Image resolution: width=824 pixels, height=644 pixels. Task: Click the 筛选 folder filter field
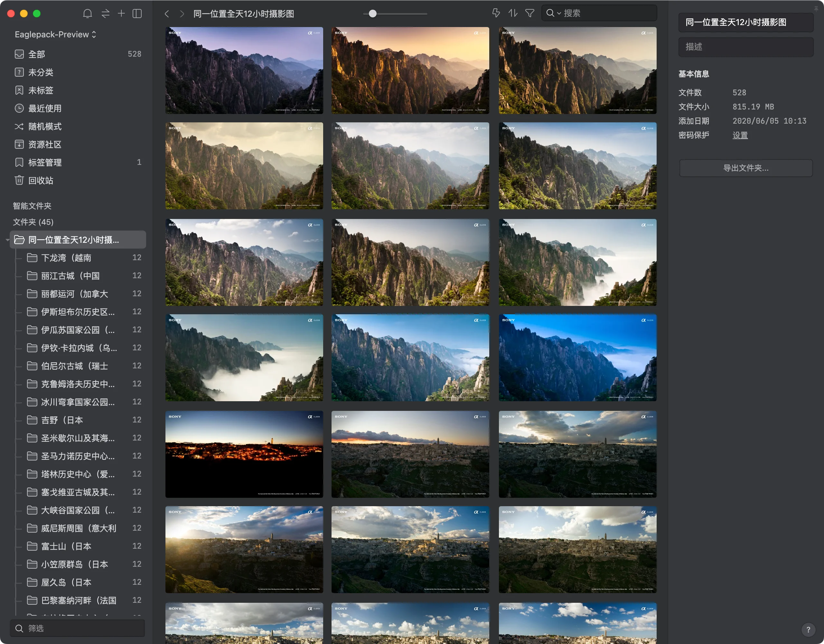[77, 628]
